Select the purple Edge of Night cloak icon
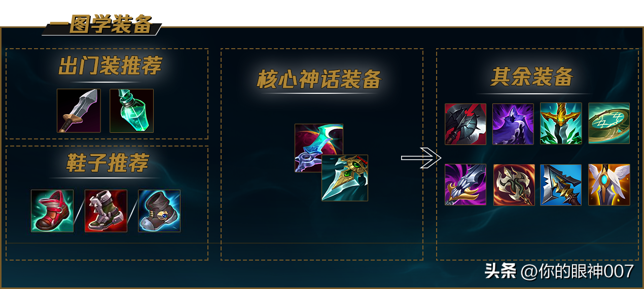This screenshot has height=289, width=644. pyautogui.click(x=513, y=124)
